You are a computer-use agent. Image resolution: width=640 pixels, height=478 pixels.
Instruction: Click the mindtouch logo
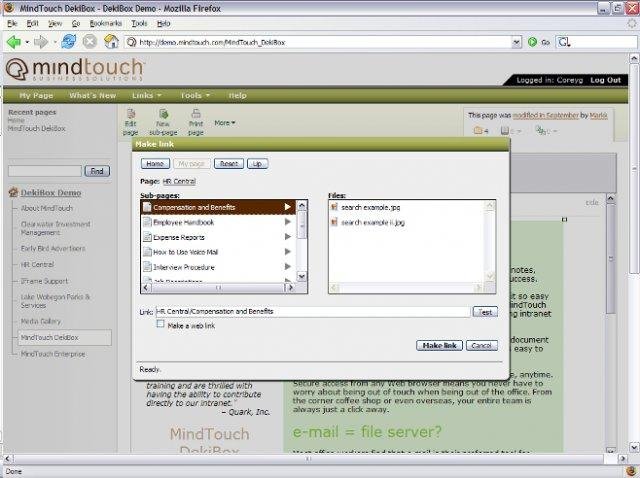coord(75,69)
